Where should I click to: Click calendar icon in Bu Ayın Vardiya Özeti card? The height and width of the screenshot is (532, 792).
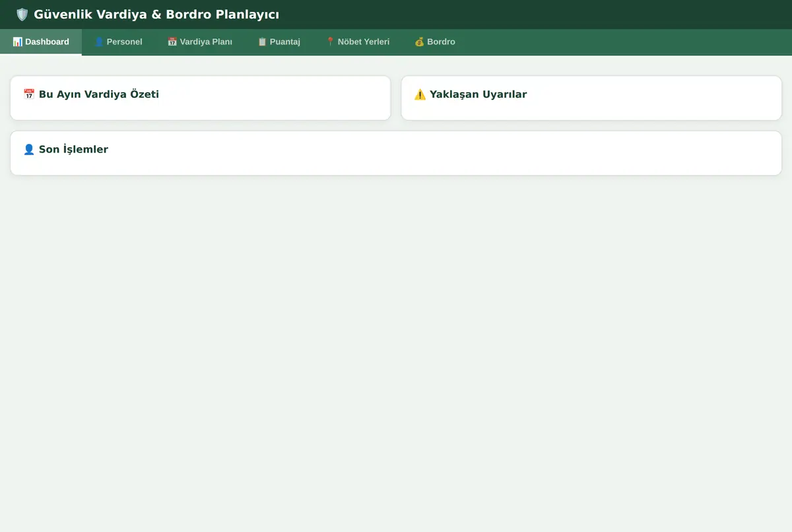click(x=29, y=94)
